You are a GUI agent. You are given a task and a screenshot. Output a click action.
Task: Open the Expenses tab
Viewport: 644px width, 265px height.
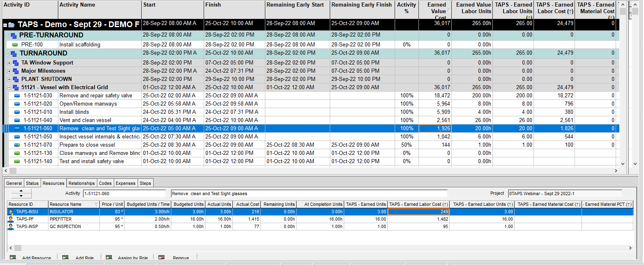click(125, 183)
